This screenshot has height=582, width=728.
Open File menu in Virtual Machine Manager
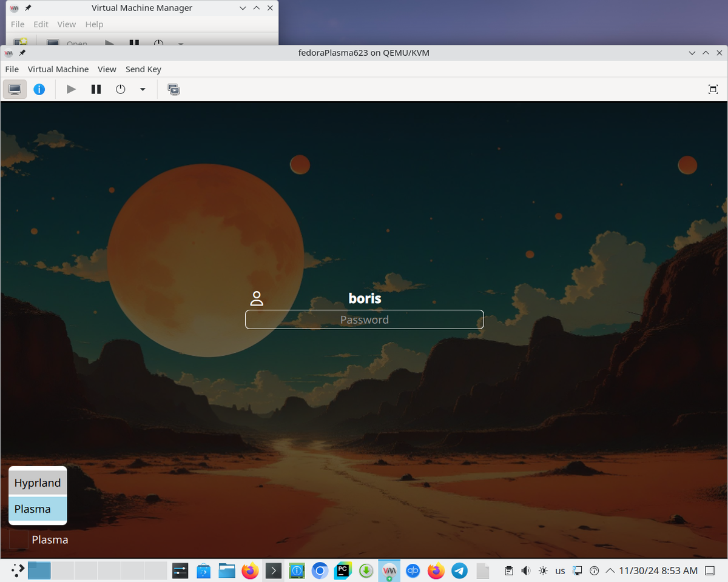(x=18, y=24)
